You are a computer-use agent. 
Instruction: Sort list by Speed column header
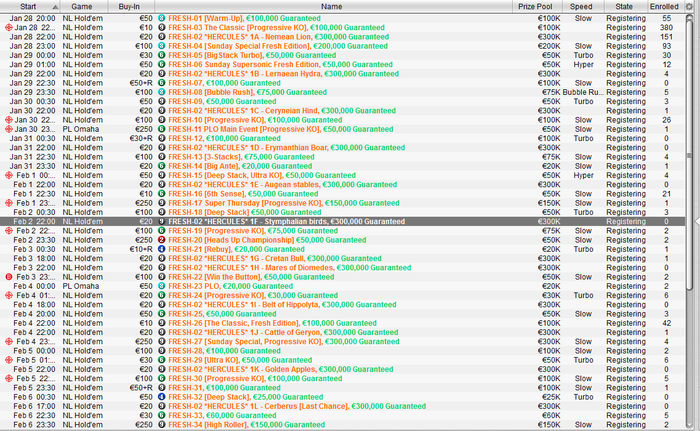coord(583,6)
